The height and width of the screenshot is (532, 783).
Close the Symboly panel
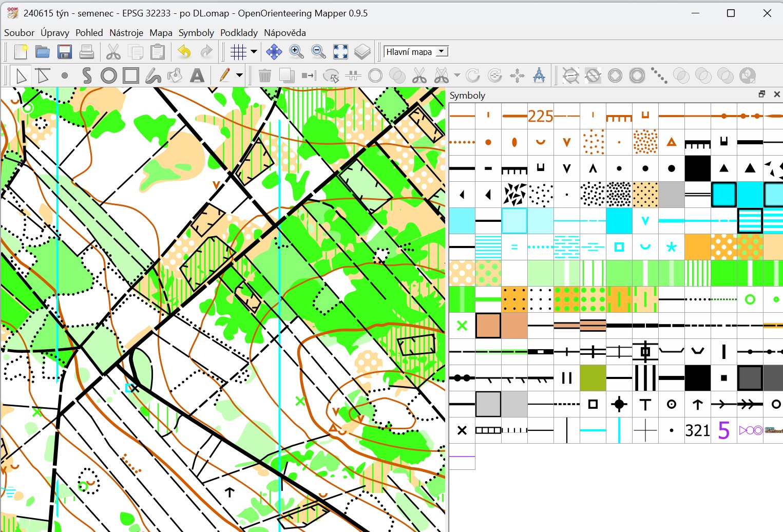click(x=776, y=94)
